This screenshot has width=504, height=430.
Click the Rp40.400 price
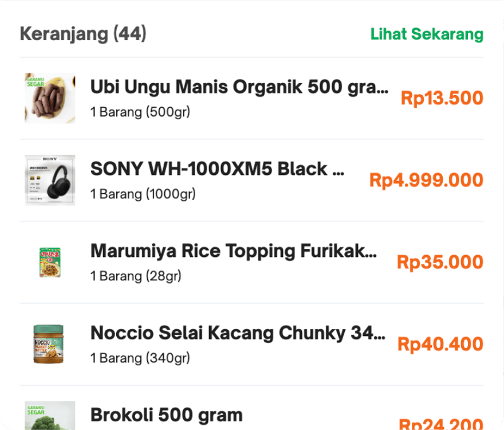(x=440, y=344)
